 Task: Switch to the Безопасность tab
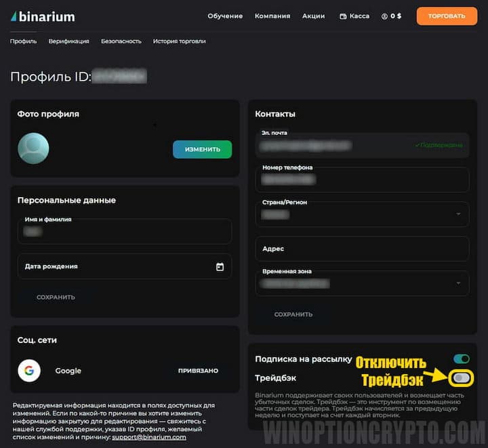121,41
